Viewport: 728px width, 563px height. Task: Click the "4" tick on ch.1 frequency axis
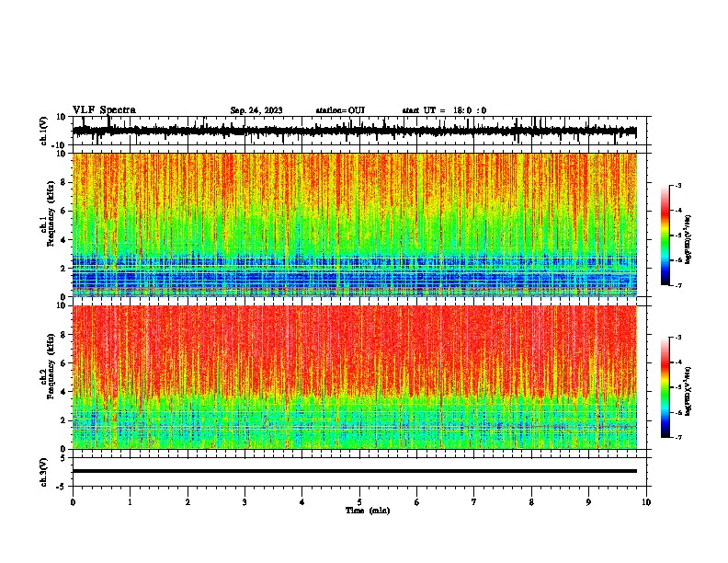click(x=63, y=240)
